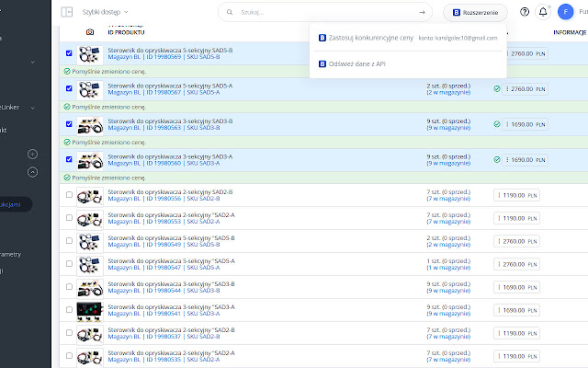This screenshot has width=588, height=368.
Task: Submit search with the arrow icon
Action: click(x=422, y=12)
